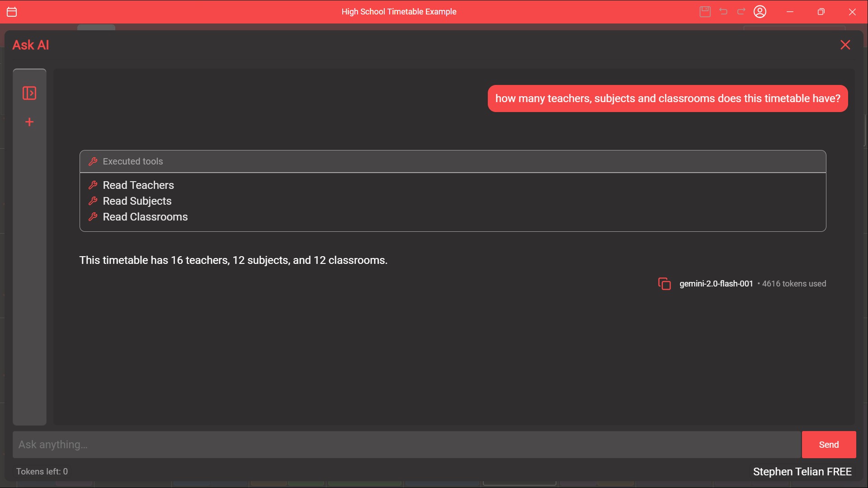Click the wrench icon beside Executed tools
Image resolution: width=868 pixels, height=488 pixels.
tap(93, 161)
